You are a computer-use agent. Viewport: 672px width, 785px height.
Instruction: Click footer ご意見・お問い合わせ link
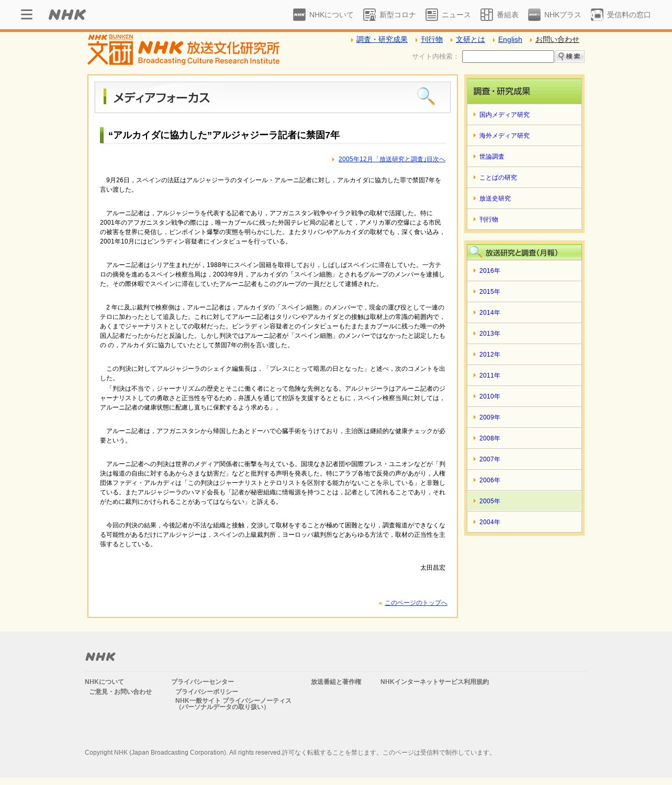pyautogui.click(x=120, y=692)
